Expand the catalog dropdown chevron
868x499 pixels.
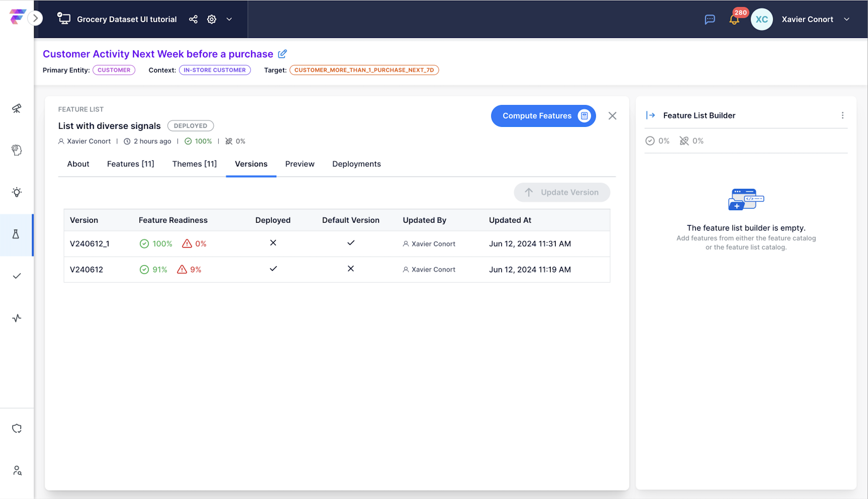tap(229, 19)
